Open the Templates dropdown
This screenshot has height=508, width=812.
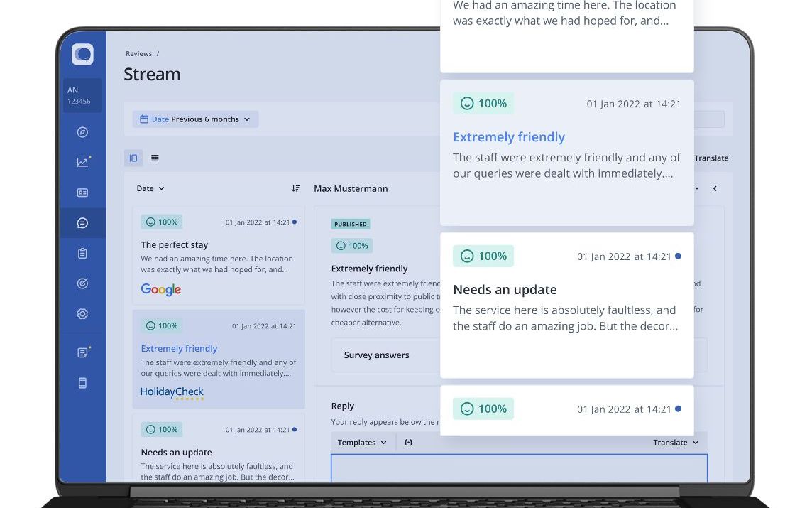click(362, 442)
